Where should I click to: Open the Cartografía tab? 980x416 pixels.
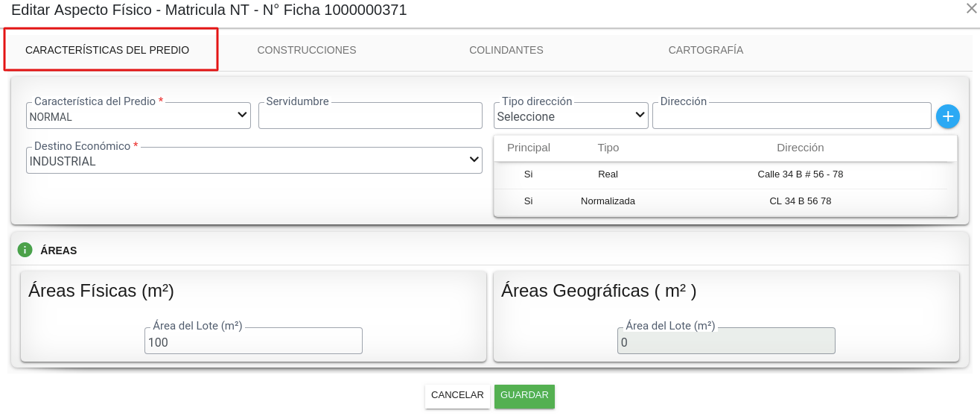coord(705,50)
